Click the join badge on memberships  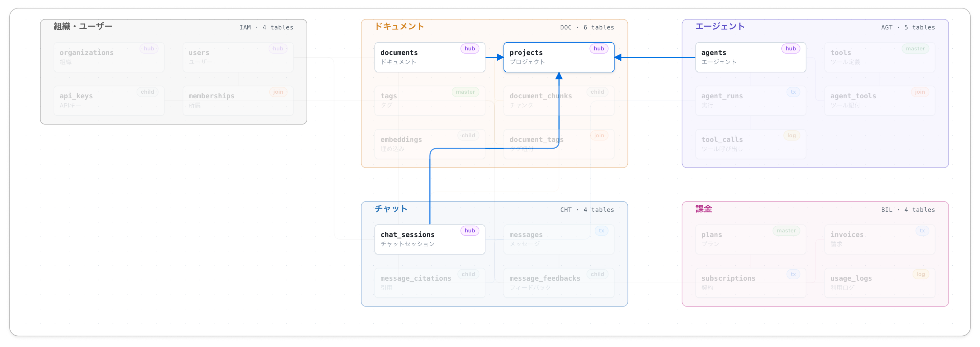278,92
